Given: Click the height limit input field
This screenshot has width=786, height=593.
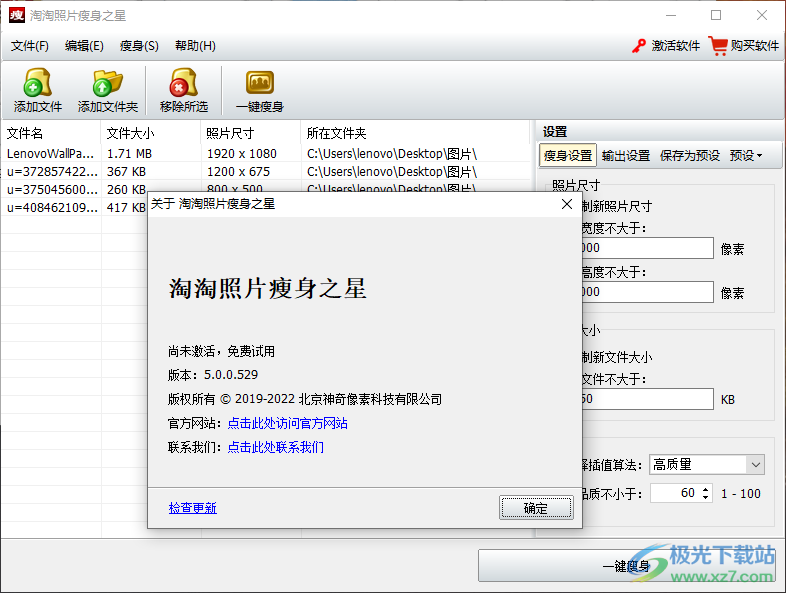Looking at the screenshot, I should pos(647,292).
